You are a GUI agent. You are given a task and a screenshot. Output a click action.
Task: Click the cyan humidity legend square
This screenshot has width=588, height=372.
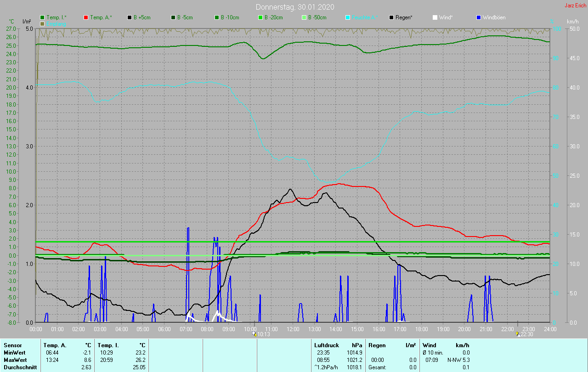(x=348, y=17)
